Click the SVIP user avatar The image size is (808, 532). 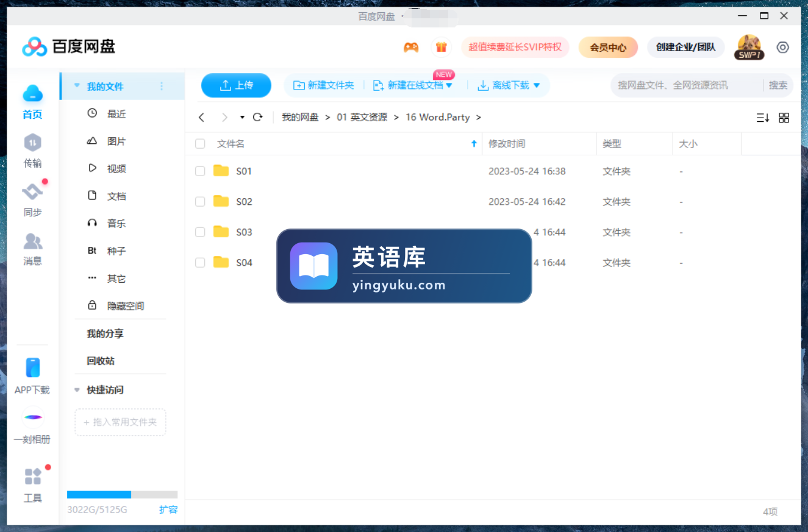click(x=749, y=47)
